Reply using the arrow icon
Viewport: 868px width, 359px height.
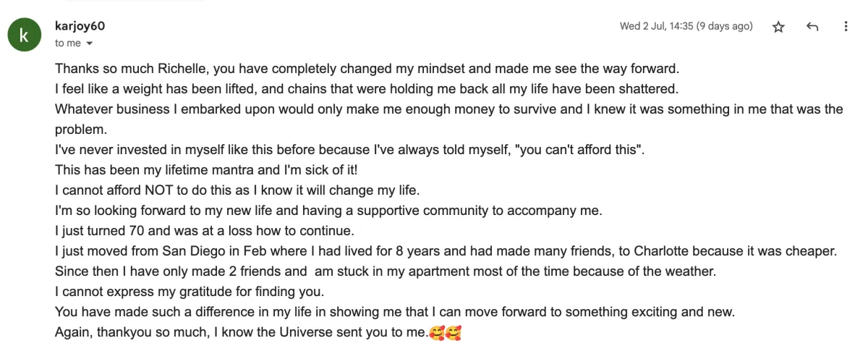(x=812, y=27)
